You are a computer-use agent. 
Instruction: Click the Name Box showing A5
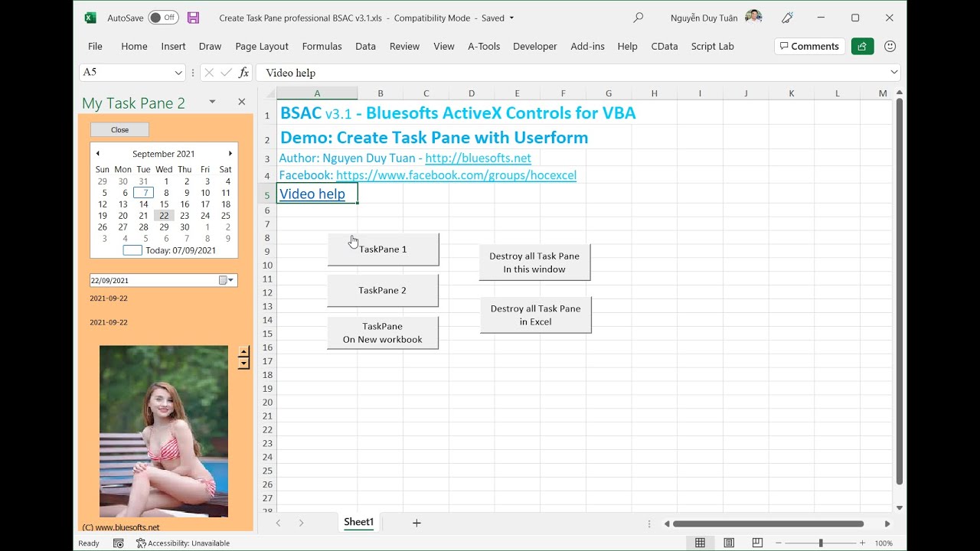(126, 73)
